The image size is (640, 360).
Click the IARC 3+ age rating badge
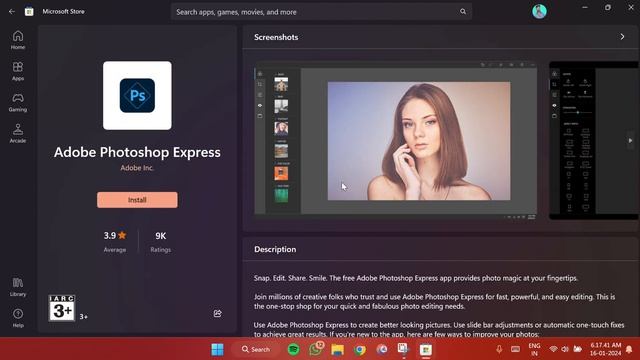click(x=62, y=308)
